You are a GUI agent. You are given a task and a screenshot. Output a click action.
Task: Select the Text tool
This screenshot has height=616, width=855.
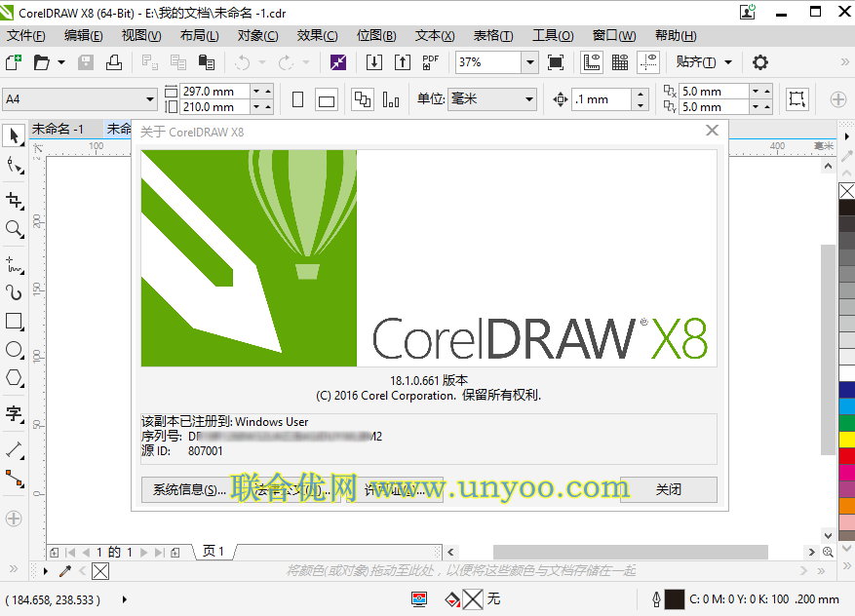[15, 413]
